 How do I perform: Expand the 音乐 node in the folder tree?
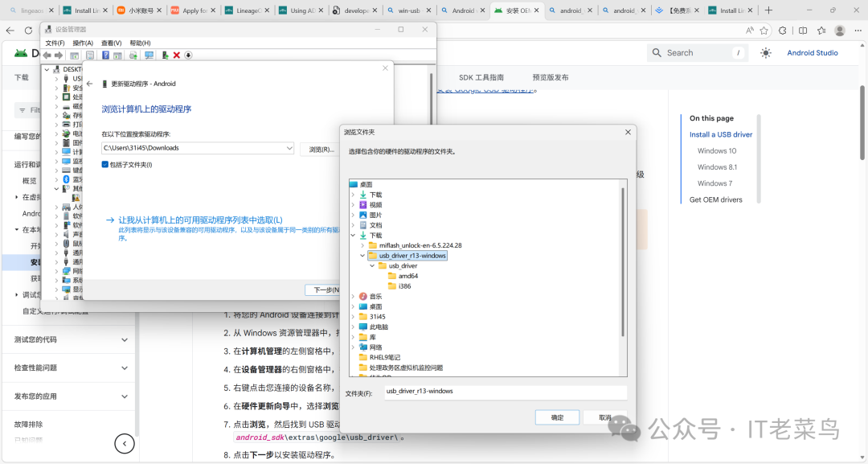[353, 296]
